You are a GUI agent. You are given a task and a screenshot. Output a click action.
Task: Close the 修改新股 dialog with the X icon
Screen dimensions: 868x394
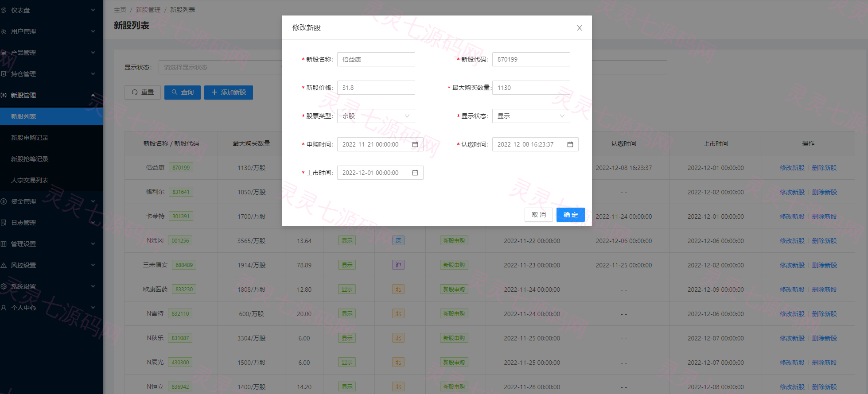click(579, 28)
